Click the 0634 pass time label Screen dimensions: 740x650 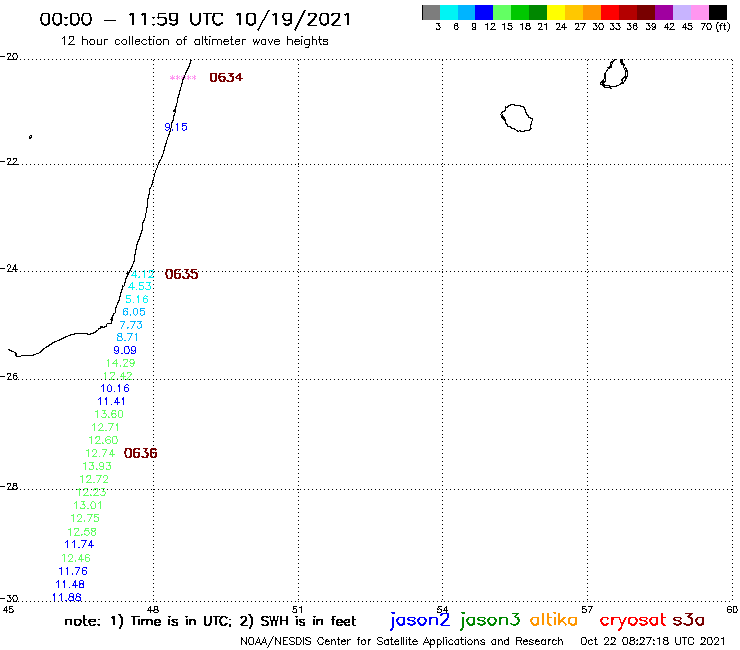226,77
